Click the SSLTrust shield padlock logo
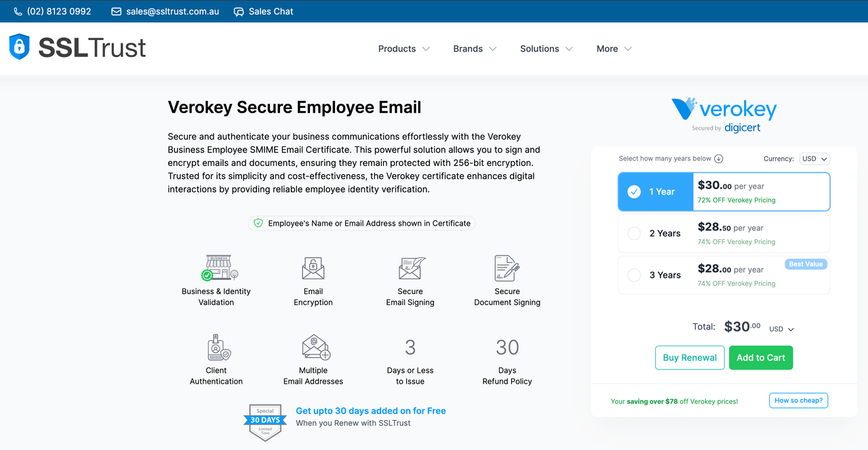This screenshot has width=868, height=450. click(x=19, y=47)
